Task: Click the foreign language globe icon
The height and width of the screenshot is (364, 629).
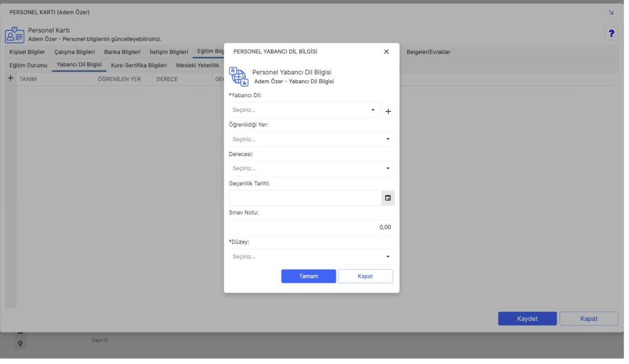Action: click(238, 77)
